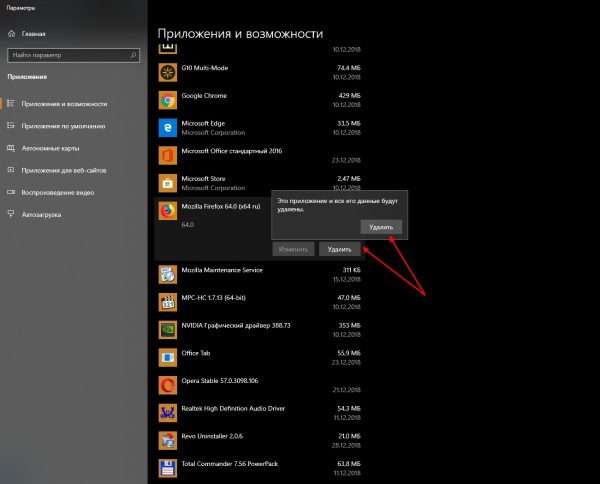
Task: Open Приложения для веб-сайтов section
Action: point(64,170)
